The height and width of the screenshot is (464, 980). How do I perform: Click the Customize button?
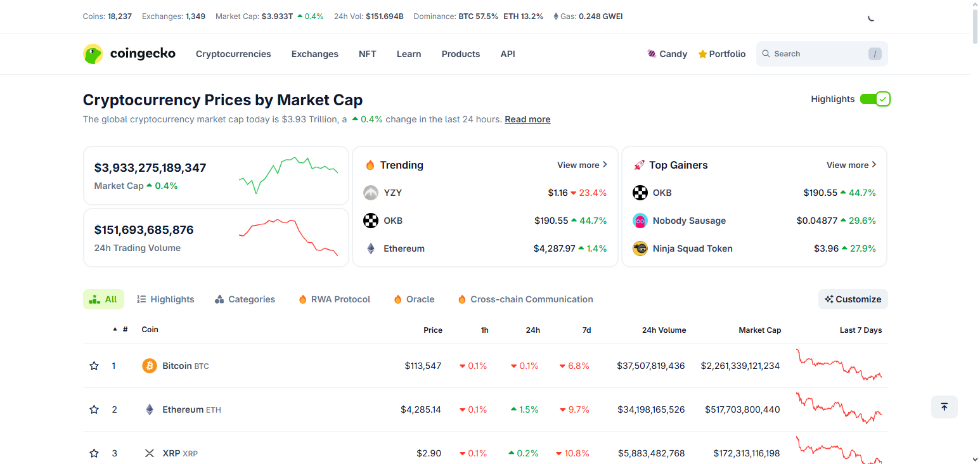(853, 299)
